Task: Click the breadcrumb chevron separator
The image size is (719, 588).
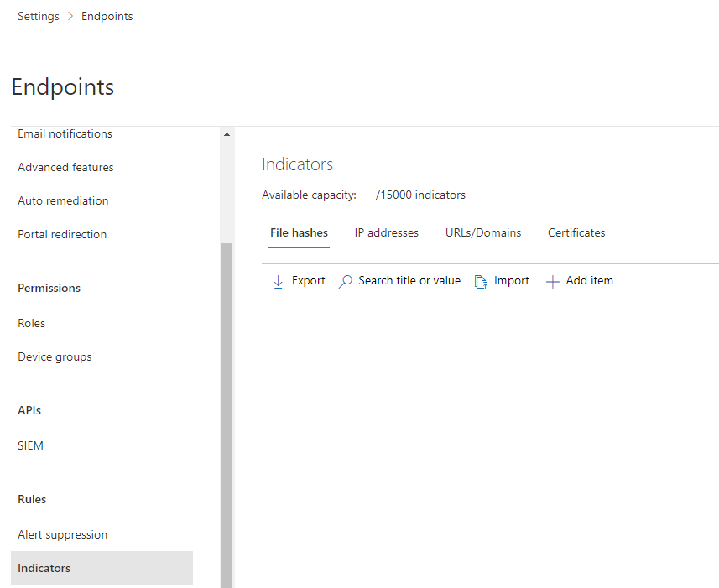Action: point(70,16)
